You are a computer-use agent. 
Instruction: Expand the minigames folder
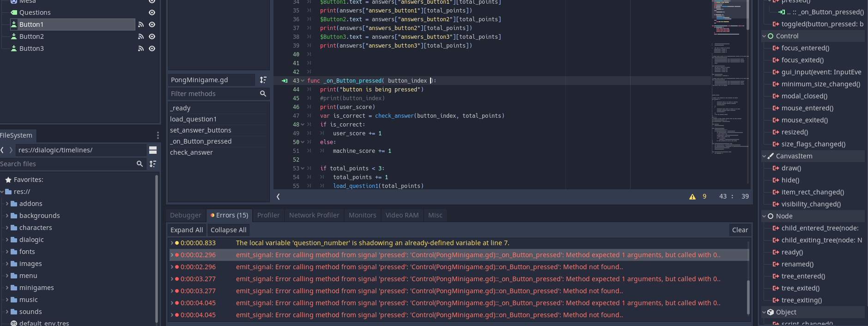pos(7,288)
